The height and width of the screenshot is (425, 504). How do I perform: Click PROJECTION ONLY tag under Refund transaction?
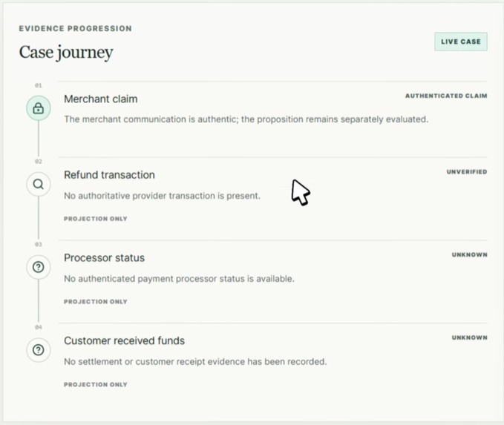tap(96, 219)
